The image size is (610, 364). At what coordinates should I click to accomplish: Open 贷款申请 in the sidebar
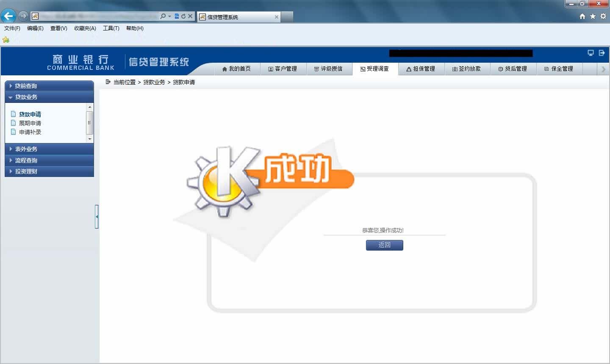(30, 114)
